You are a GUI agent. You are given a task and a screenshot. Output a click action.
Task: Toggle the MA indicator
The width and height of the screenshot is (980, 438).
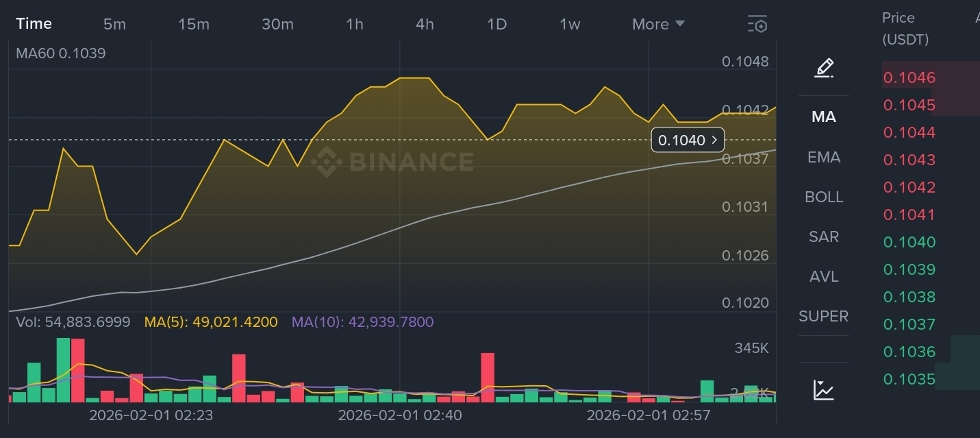(x=823, y=117)
